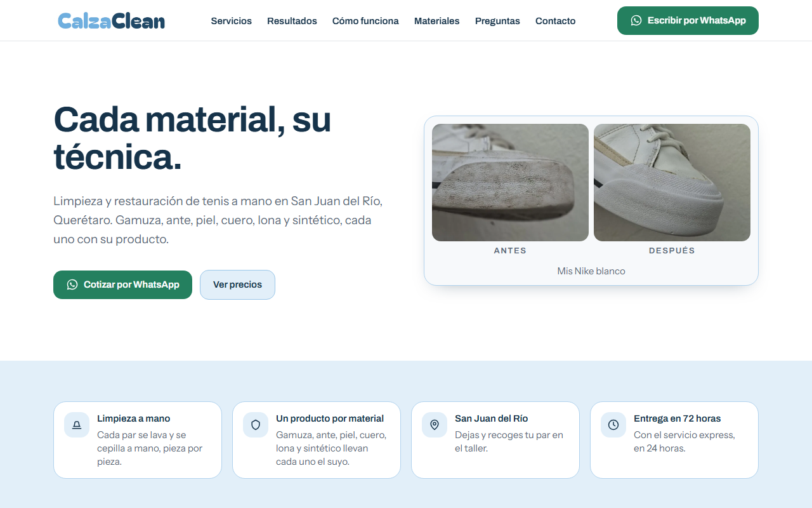Click the paragraph starting Limpieza y restauración
The width and height of the screenshot is (812, 508).
[218, 220]
